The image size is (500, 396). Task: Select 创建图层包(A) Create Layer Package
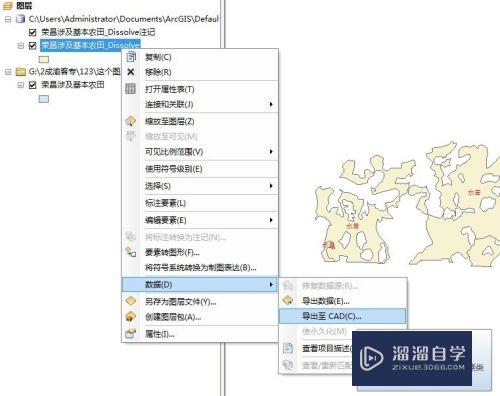tap(200, 316)
